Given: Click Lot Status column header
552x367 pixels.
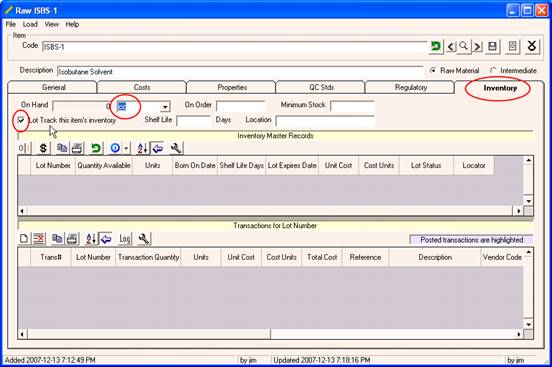Looking at the screenshot, I should (x=426, y=166).
